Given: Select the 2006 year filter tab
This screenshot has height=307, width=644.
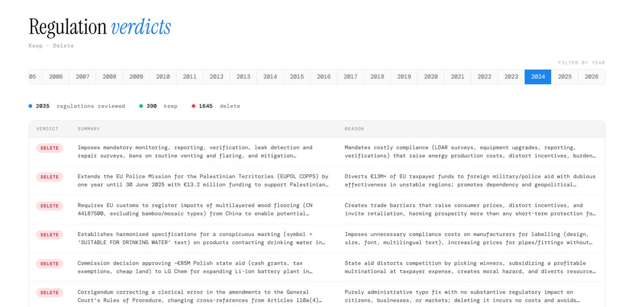Looking at the screenshot, I should pyautogui.click(x=56, y=77).
